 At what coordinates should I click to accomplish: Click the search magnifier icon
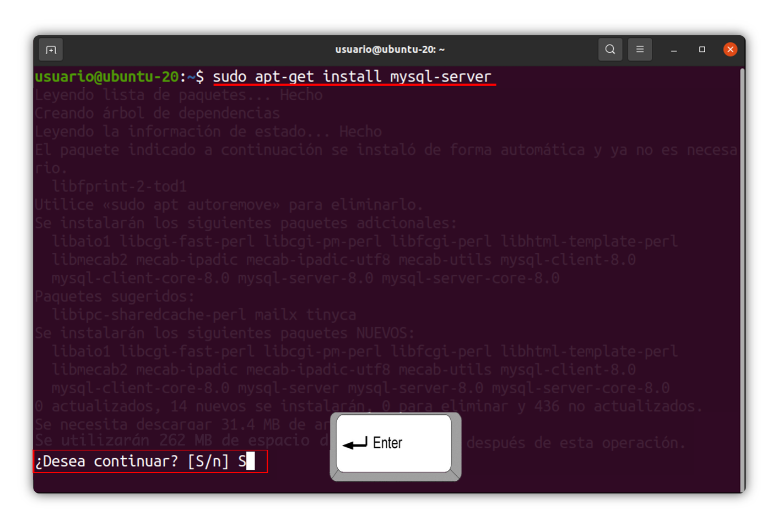(x=610, y=50)
